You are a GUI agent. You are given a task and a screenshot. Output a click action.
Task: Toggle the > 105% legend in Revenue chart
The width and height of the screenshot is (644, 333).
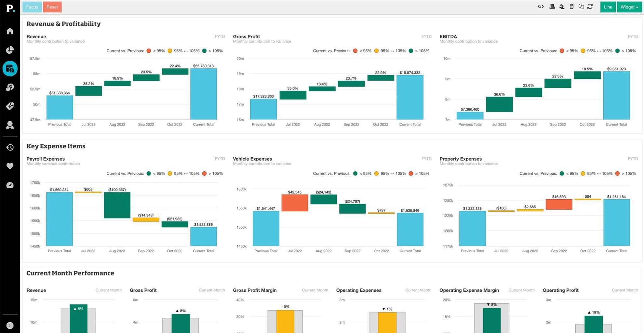click(x=212, y=51)
